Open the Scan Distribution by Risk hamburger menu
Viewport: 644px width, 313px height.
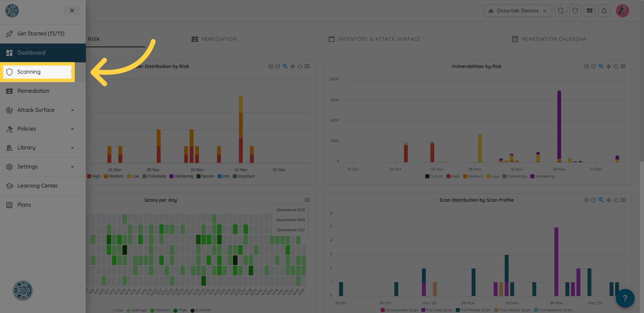307,66
